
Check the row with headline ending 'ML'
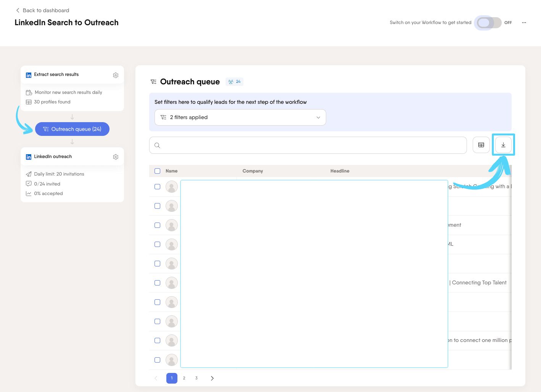(x=157, y=244)
